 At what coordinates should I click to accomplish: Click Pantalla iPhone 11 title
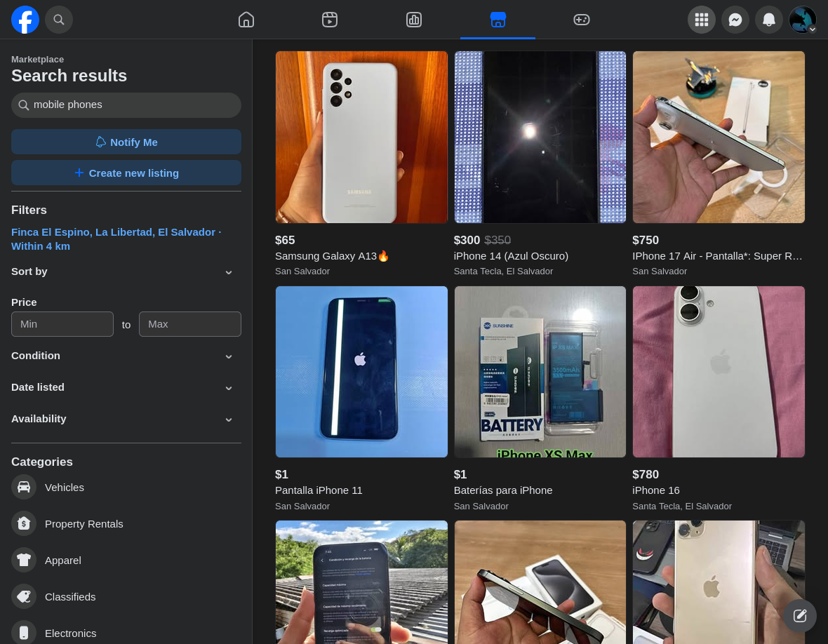pos(319,490)
